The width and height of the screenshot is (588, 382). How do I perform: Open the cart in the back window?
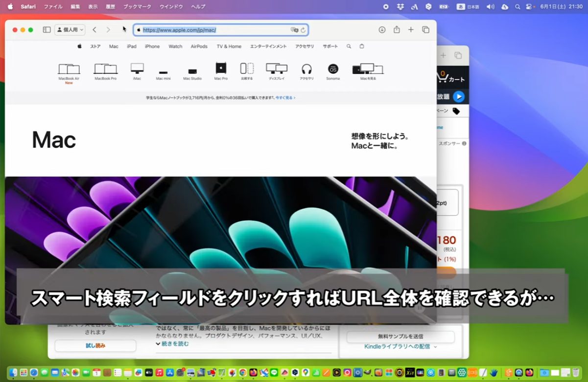[x=450, y=77]
